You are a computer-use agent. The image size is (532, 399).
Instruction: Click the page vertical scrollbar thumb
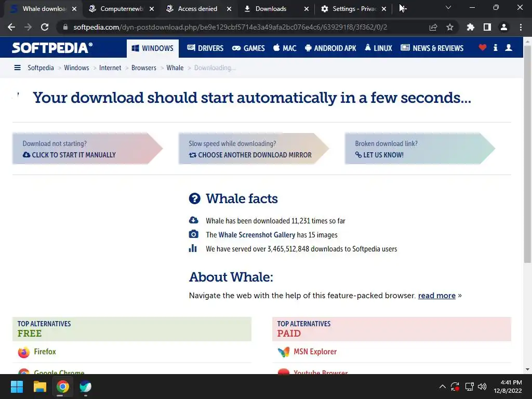[527, 154]
